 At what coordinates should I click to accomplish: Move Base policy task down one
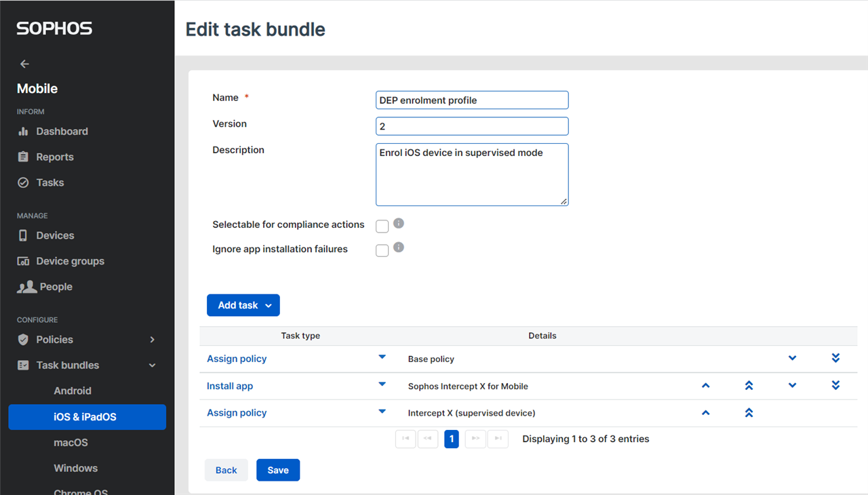(x=792, y=358)
